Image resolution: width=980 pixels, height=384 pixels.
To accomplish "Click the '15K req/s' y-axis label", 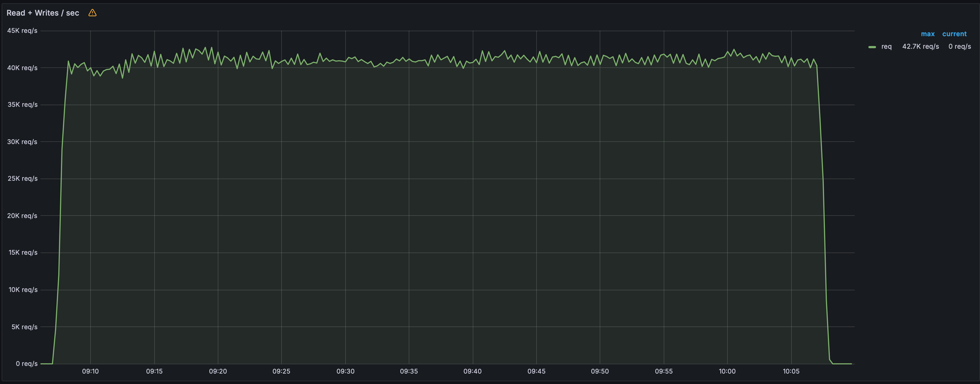I will [x=23, y=252].
